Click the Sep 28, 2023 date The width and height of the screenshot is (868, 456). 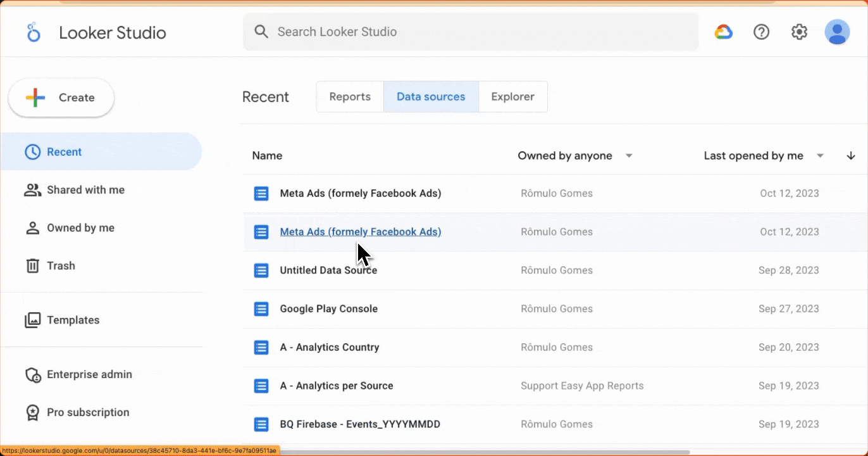pos(789,270)
